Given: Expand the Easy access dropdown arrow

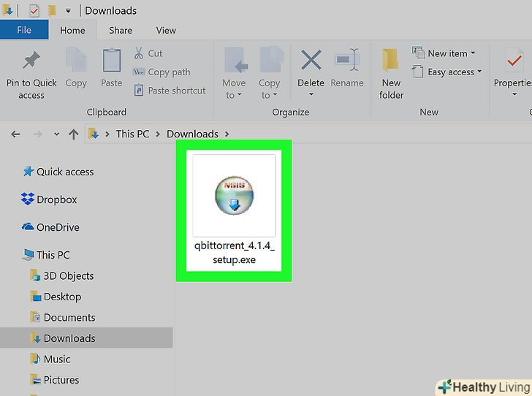Looking at the screenshot, I should pyautogui.click(x=479, y=72).
